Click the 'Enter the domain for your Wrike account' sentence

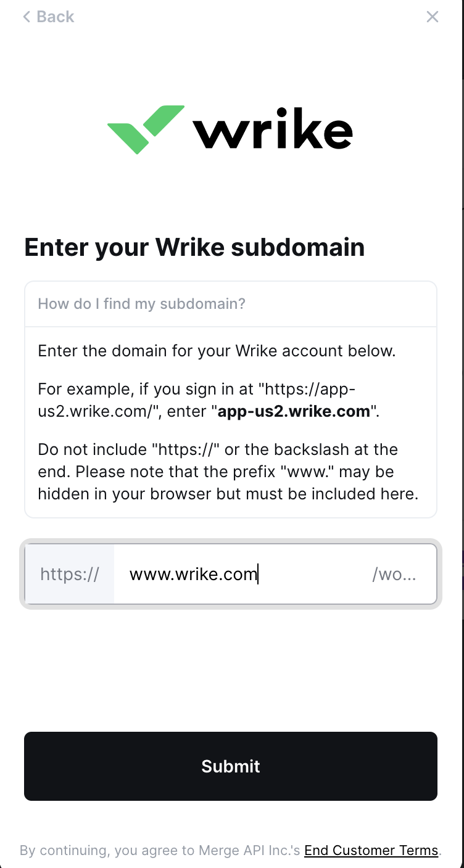click(217, 351)
